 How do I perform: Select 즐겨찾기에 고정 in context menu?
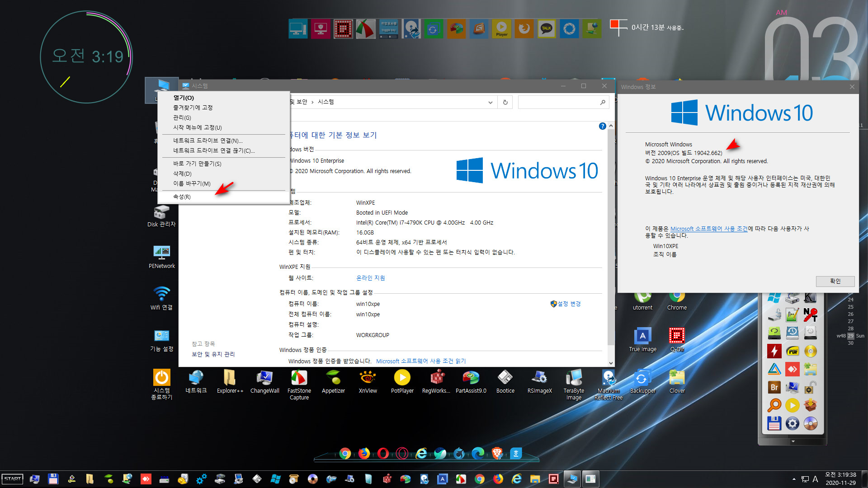click(x=223, y=108)
